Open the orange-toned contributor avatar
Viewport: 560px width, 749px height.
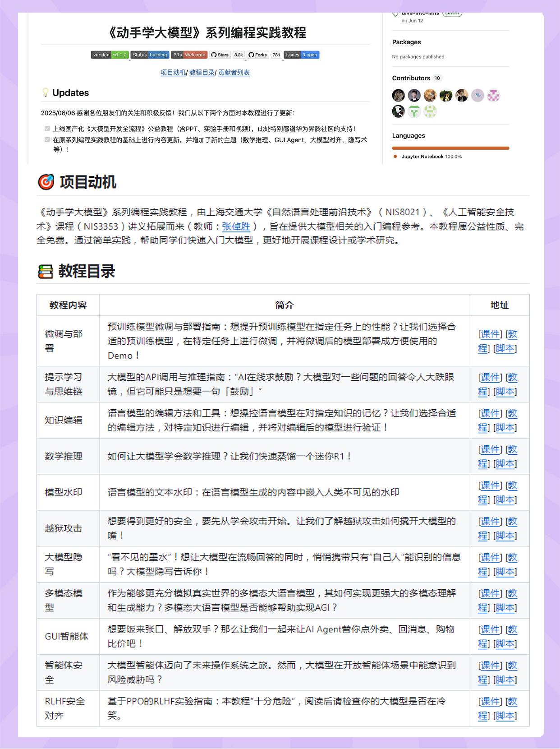point(430,95)
